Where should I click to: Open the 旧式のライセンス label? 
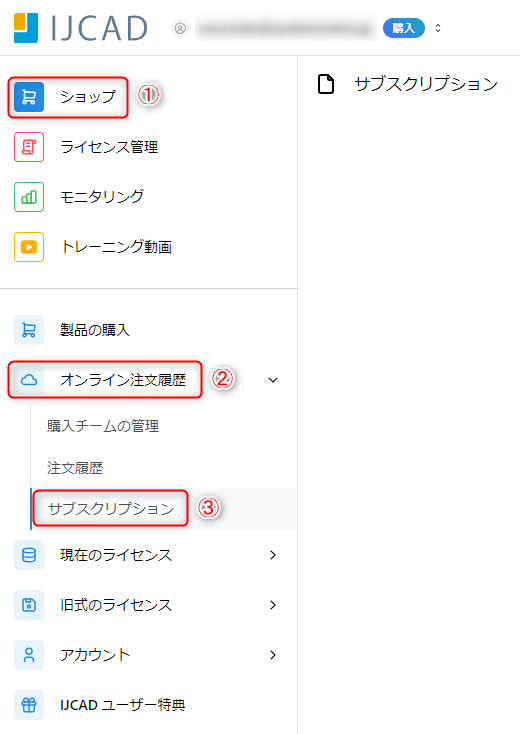point(116,605)
